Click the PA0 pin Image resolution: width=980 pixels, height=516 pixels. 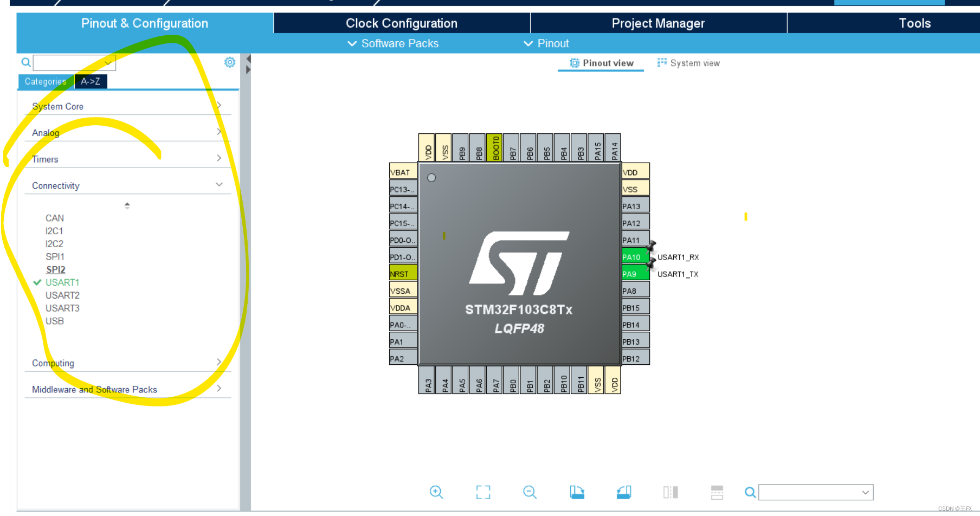pyautogui.click(x=403, y=323)
